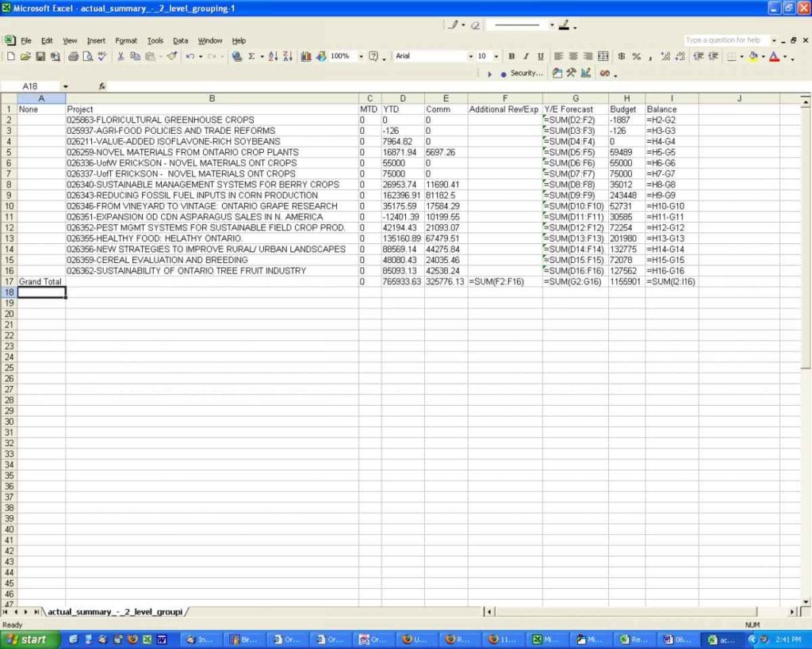Toggle bold formatting

tap(511, 55)
